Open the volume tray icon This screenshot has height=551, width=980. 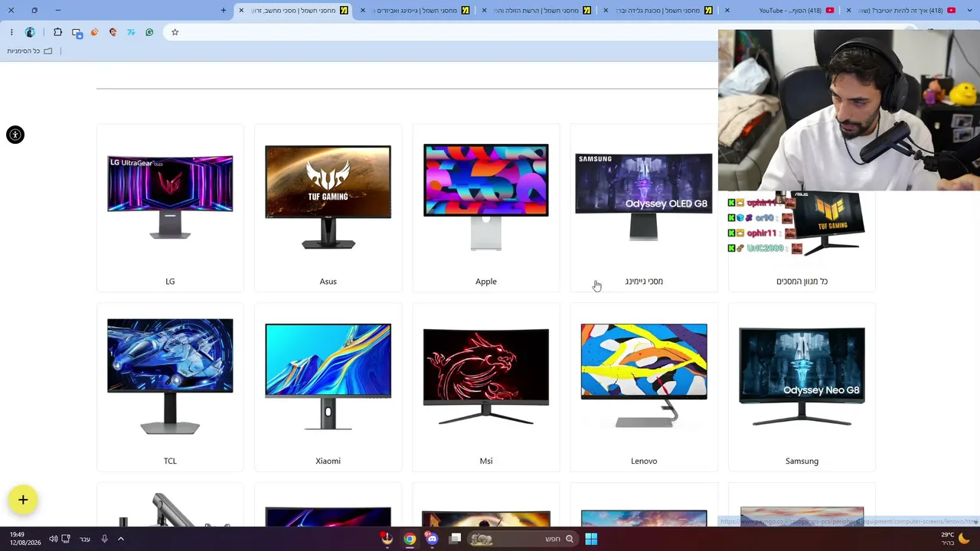pyautogui.click(x=53, y=539)
